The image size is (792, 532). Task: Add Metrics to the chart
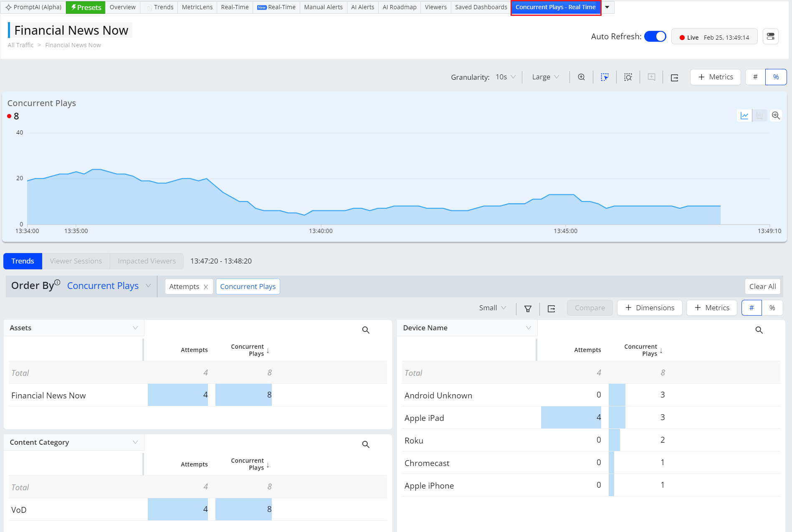pos(716,77)
